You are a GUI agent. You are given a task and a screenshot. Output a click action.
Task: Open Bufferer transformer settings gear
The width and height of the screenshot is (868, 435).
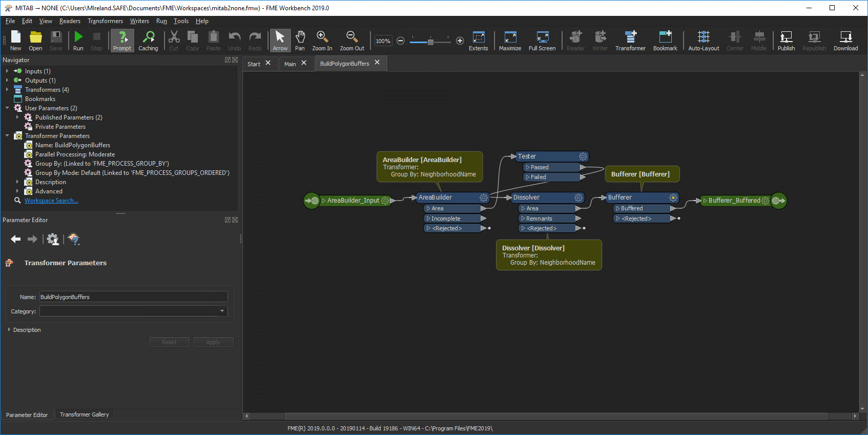point(673,197)
